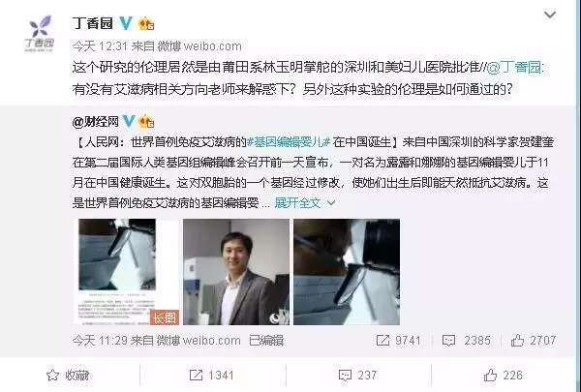Click the membership crown badge next to 丁香园
This screenshot has width=581, height=392.
click(146, 23)
